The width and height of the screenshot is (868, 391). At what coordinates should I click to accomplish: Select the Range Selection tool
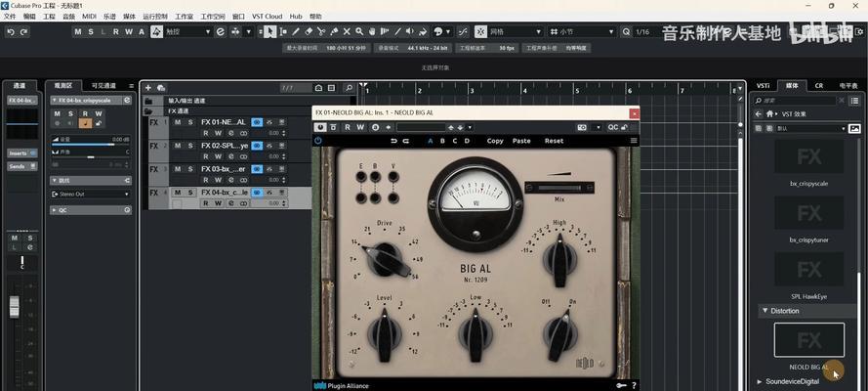click(x=283, y=31)
